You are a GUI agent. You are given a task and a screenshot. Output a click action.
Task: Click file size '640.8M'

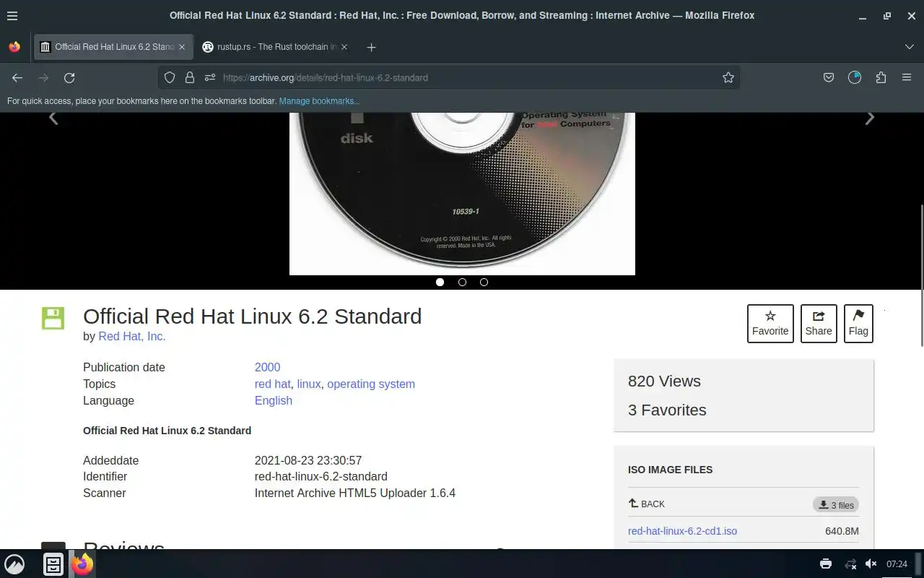pos(842,531)
